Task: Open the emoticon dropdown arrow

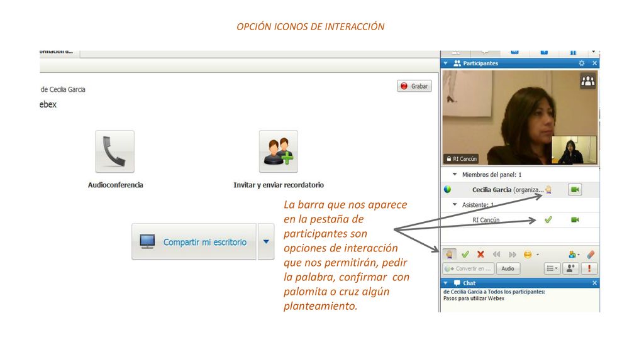Action: pos(538,255)
